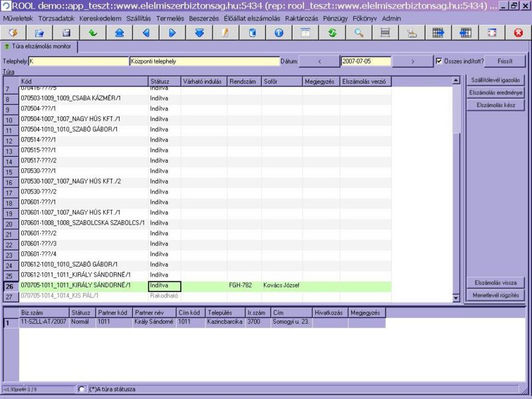Screen dimensions: 532x399
Task: Click the blue double down arrow icon
Action: pyautogui.click(x=199, y=33)
